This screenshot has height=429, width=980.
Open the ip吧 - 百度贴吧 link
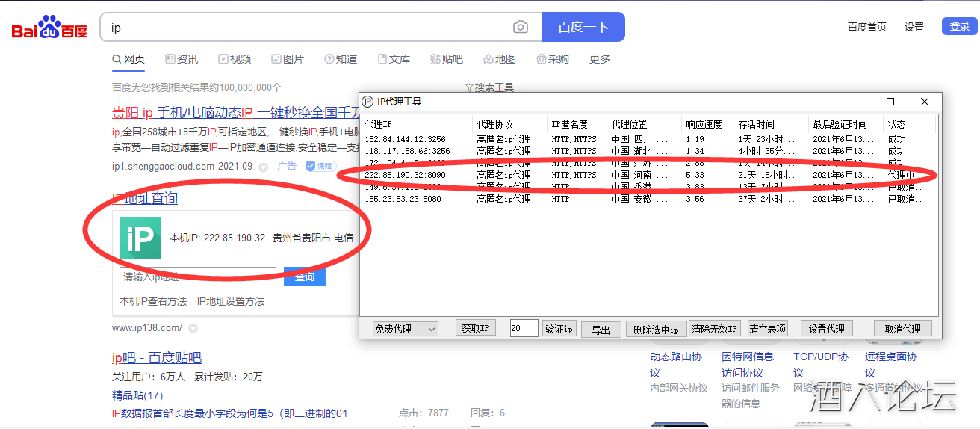[x=157, y=358]
